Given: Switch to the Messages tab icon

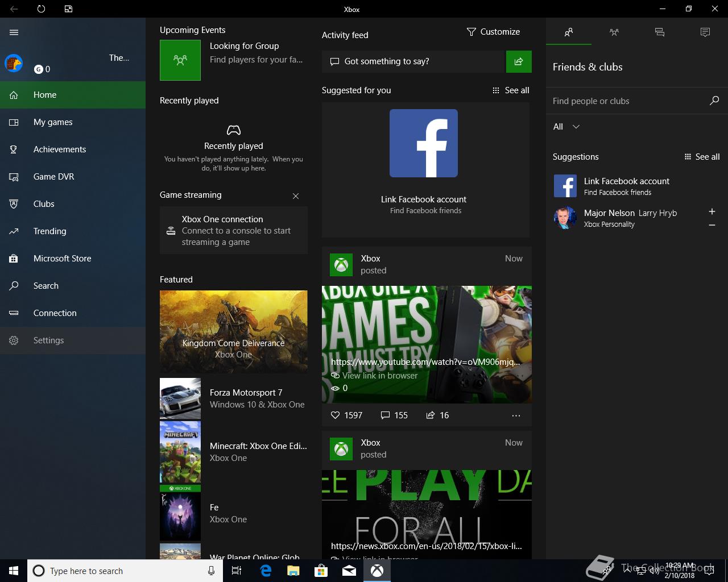Looking at the screenshot, I should [x=660, y=32].
